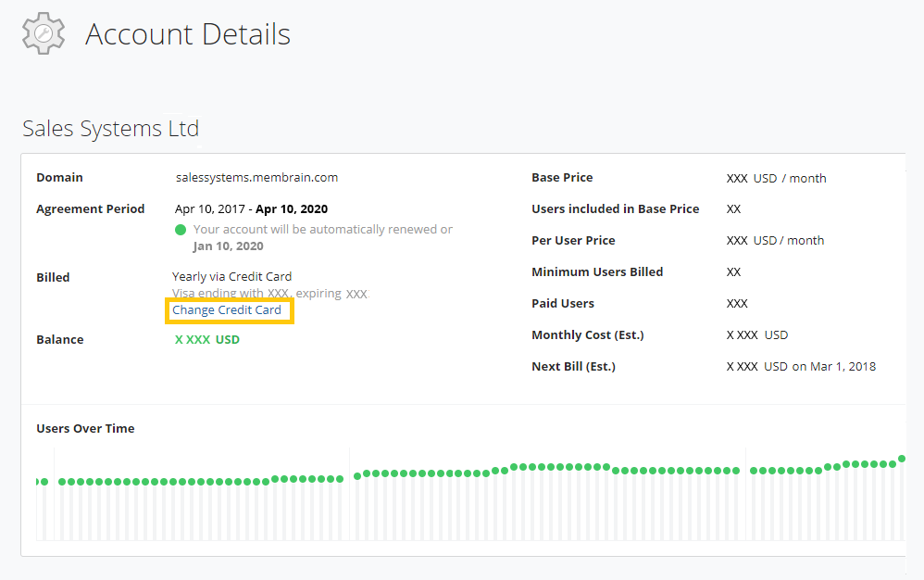Click the Base Price value per month
Screen dimensions: 924x580
776,178
